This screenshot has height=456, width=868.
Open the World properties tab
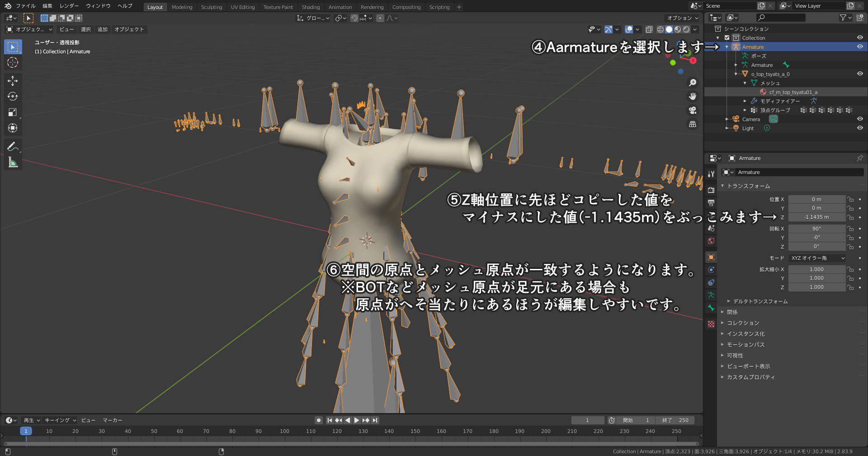click(x=711, y=241)
